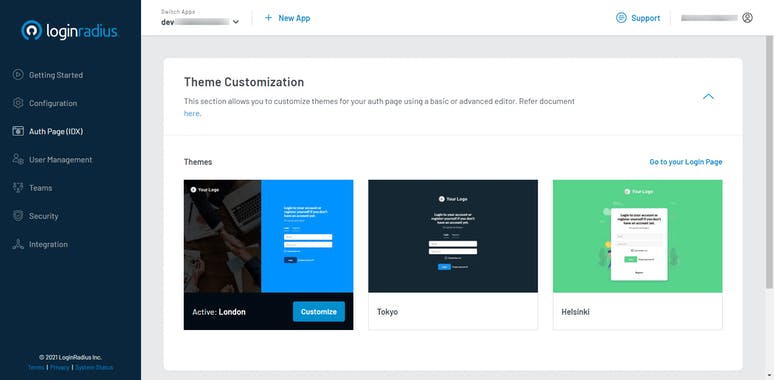Go to User Management

click(x=60, y=160)
